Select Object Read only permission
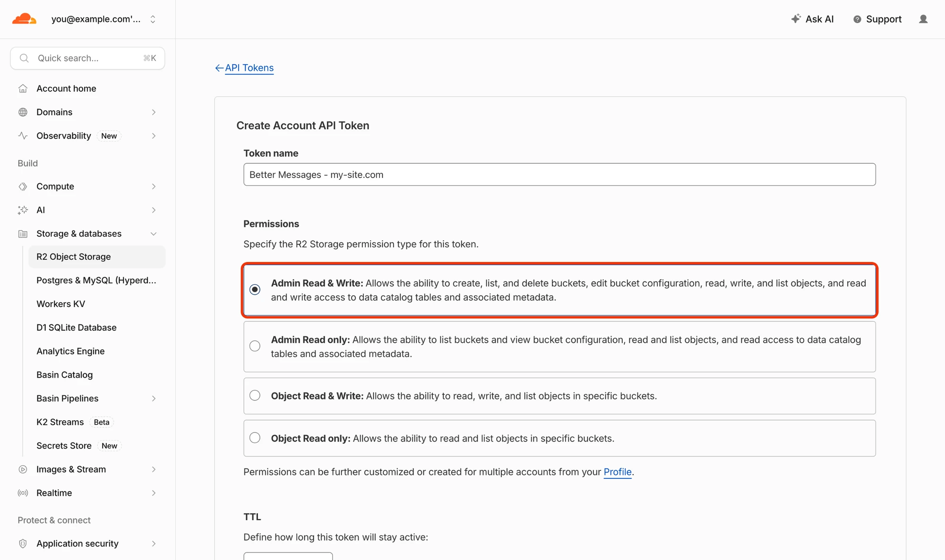945x560 pixels. tap(255, 438)
